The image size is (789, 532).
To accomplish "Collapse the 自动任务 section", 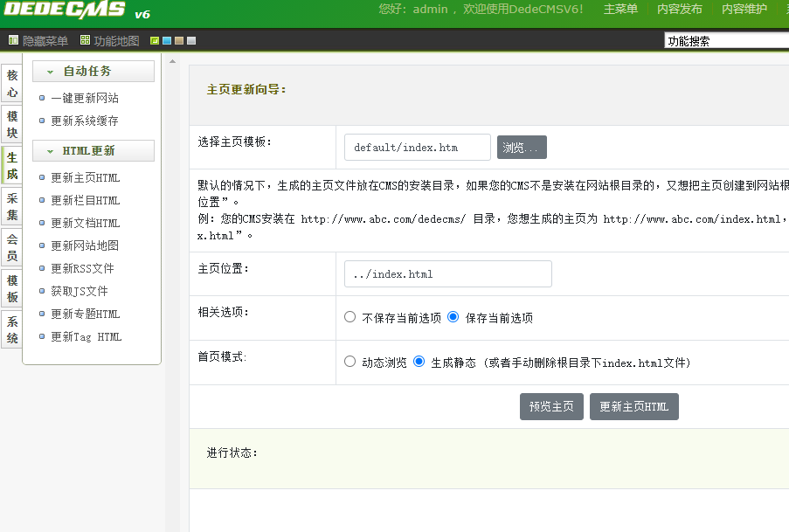I will point(93,71).
